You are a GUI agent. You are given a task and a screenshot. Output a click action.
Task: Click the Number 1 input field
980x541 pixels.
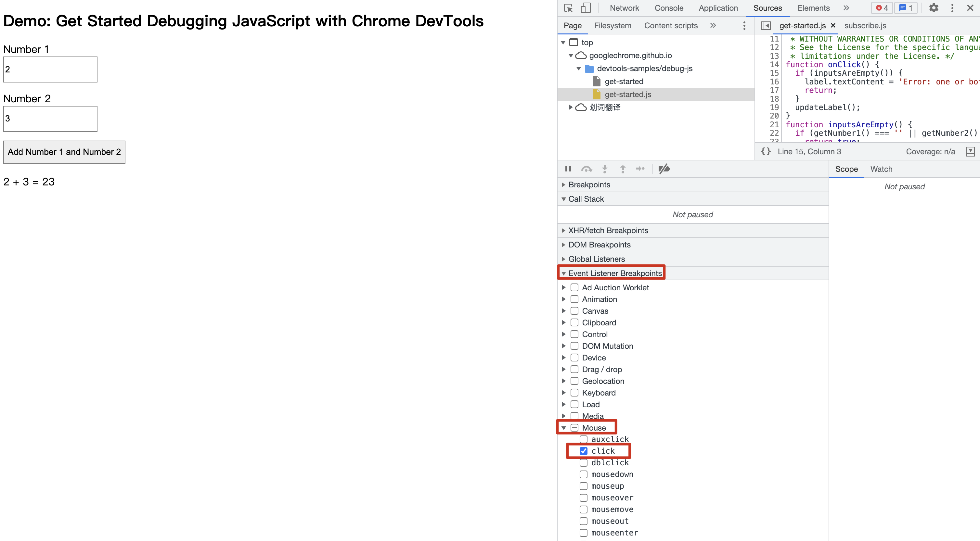(50, 69)
